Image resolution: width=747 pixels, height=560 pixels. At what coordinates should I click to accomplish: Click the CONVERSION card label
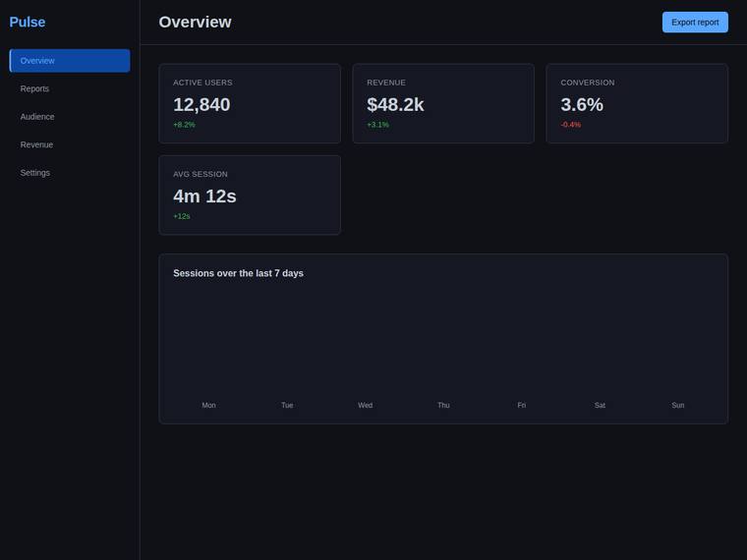click(588, 83)
